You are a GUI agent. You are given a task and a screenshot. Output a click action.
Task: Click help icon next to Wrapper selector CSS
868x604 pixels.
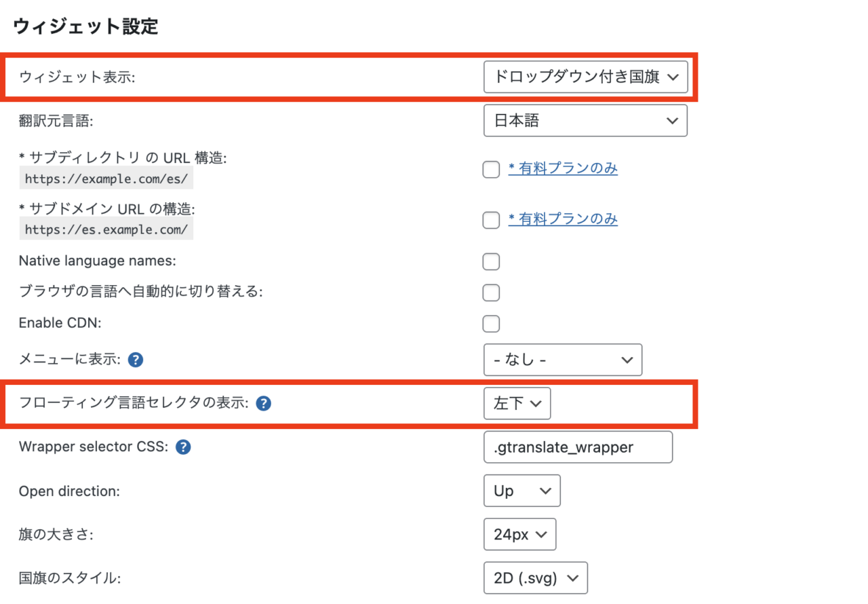(182, 447)
